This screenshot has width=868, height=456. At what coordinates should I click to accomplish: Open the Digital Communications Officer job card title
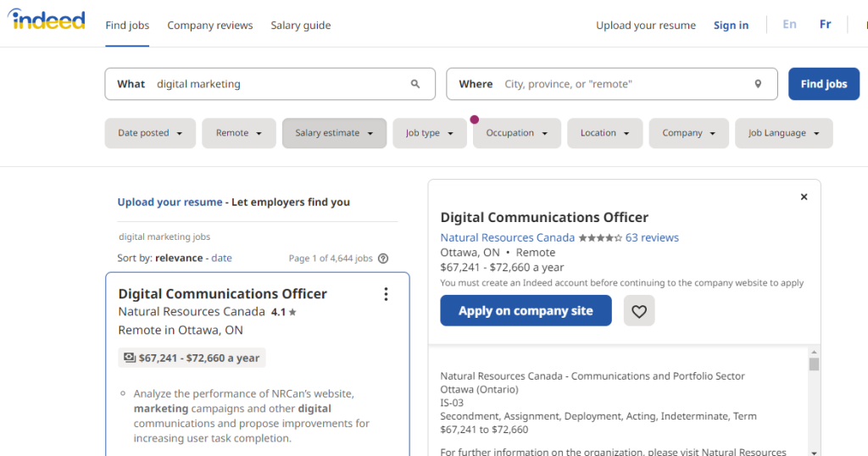[223, 294]
